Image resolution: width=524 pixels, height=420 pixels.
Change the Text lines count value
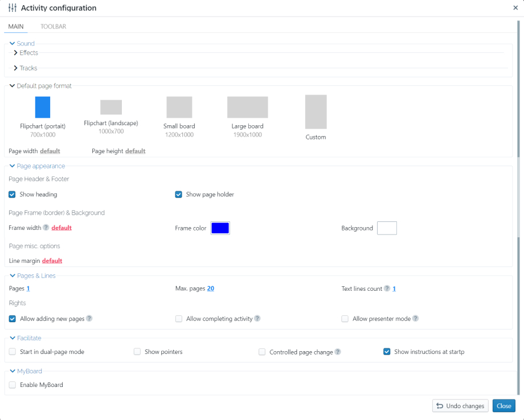[394, 289]
